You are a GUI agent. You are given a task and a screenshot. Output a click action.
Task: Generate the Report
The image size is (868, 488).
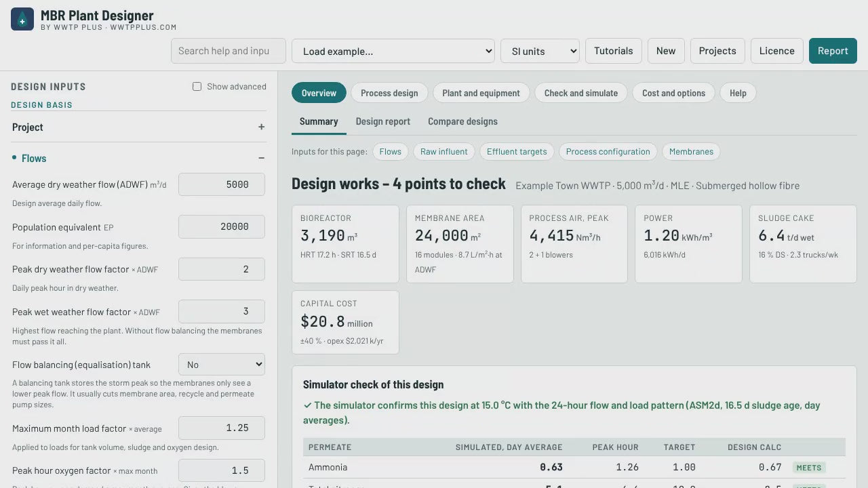pyautogui.click(x=833, y=51)
